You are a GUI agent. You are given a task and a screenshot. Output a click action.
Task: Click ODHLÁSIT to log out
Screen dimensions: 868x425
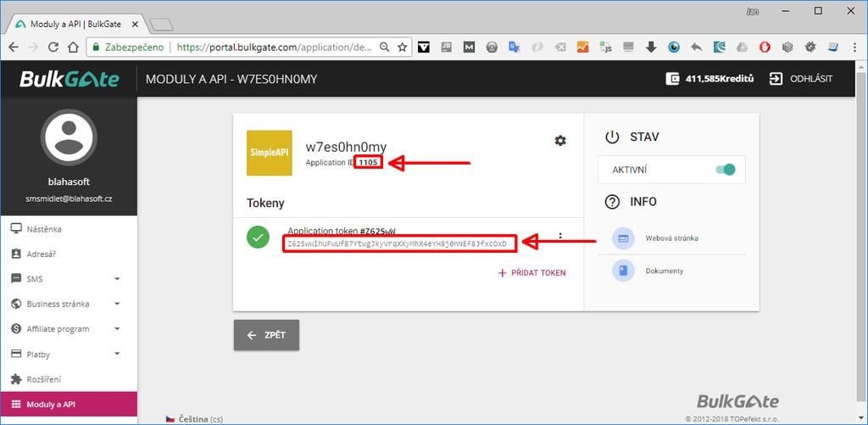pos(801,79)
